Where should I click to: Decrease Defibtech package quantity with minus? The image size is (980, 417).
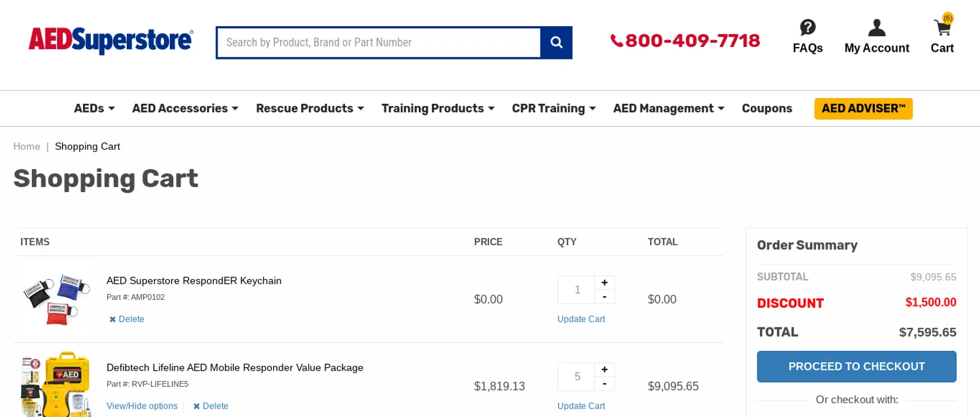click(604, 384)
